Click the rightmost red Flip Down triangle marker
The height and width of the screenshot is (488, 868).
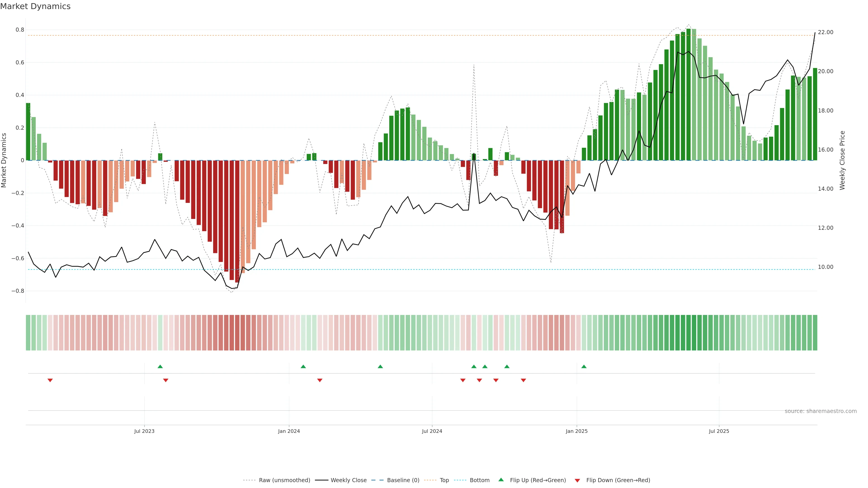523,380
